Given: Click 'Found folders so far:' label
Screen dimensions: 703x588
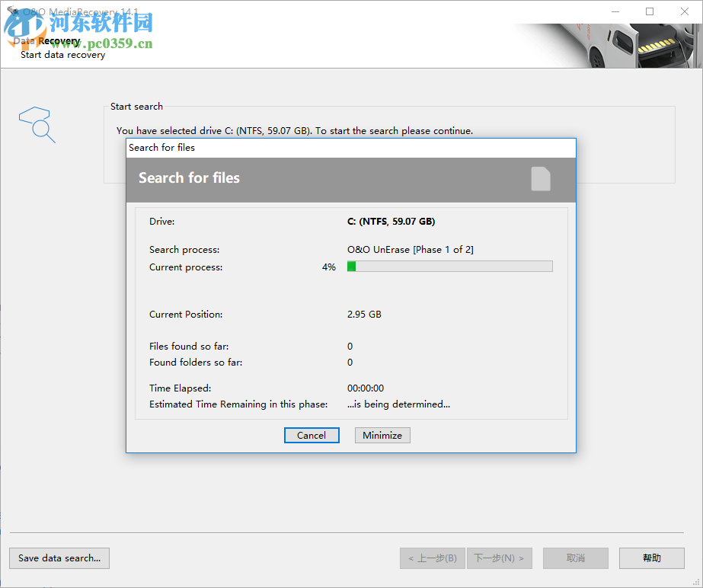Looking at the screenshot, I should (196, 362).
